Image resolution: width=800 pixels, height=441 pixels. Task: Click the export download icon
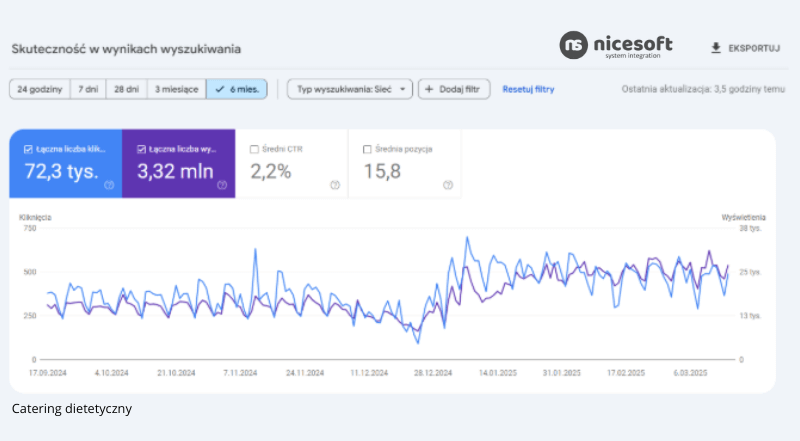(715, 47)
